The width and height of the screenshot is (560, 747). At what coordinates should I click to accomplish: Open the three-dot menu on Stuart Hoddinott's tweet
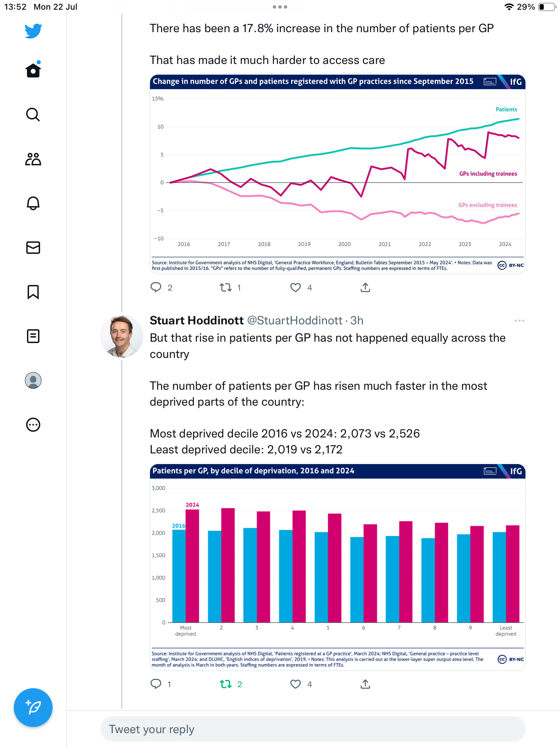pyautogui.click(x=519, y=321)
